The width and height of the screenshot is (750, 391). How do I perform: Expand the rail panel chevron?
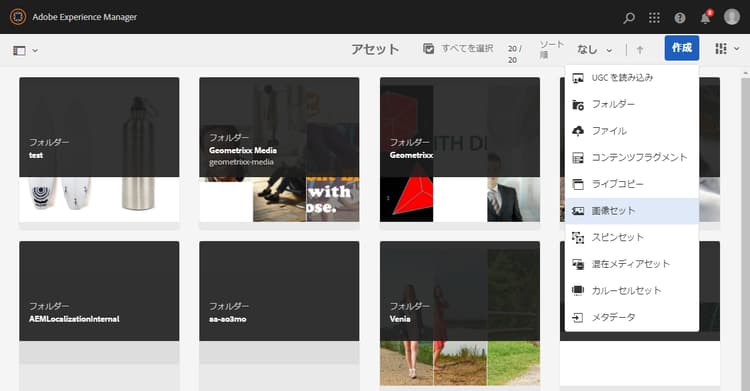35,51
